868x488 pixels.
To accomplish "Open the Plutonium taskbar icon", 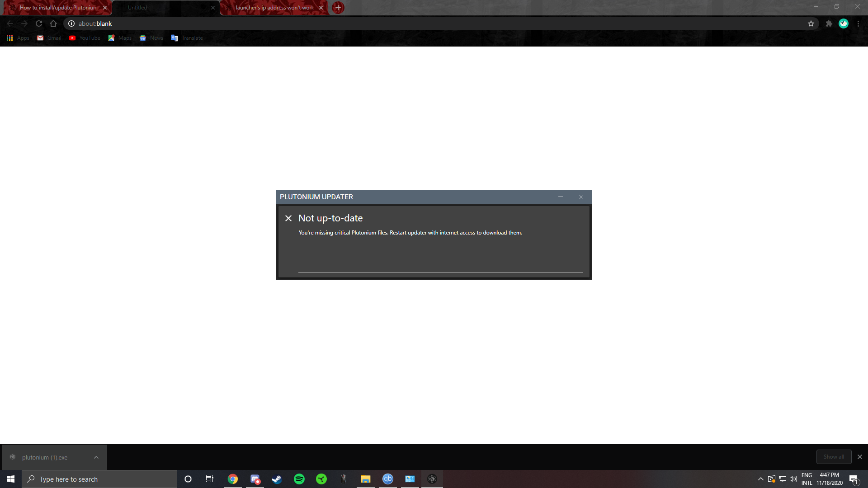I will tap(432, 479).
